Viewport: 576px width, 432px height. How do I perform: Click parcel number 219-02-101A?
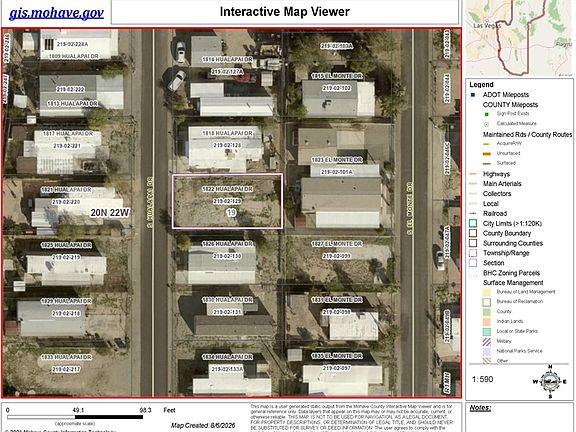point(337,172)
